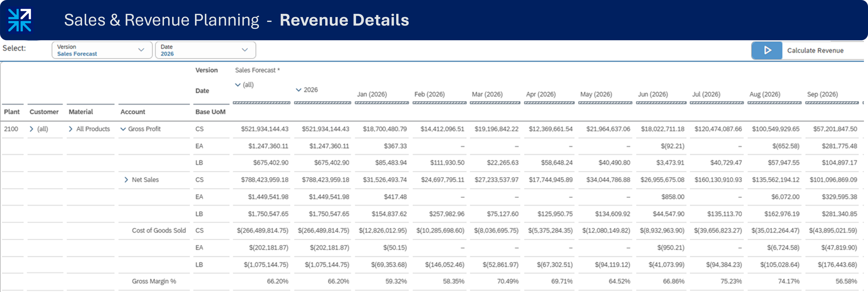
Task: Click the blue play icon to run calculation
Action: pyautogui.click(x=767, y=50)
